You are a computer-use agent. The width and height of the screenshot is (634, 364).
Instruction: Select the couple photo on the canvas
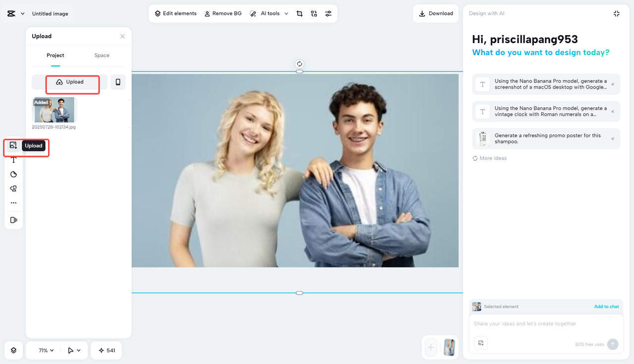(295, 171)
